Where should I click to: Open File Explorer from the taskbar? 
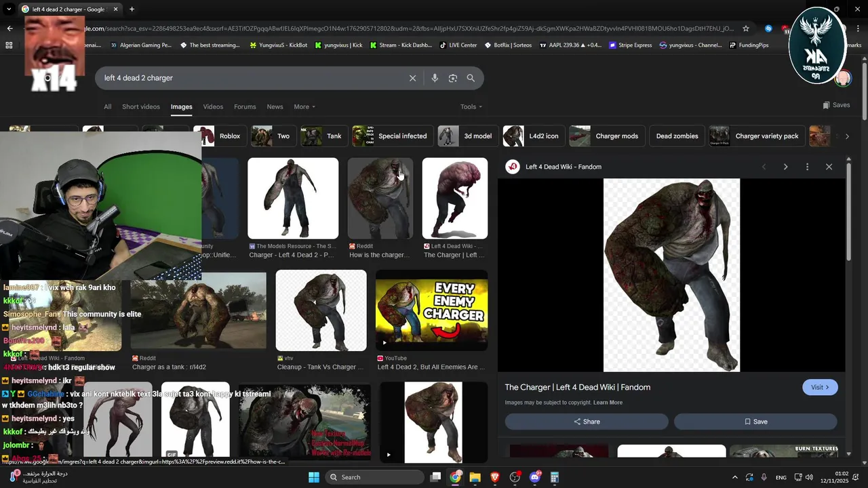(x=475, y=477)
